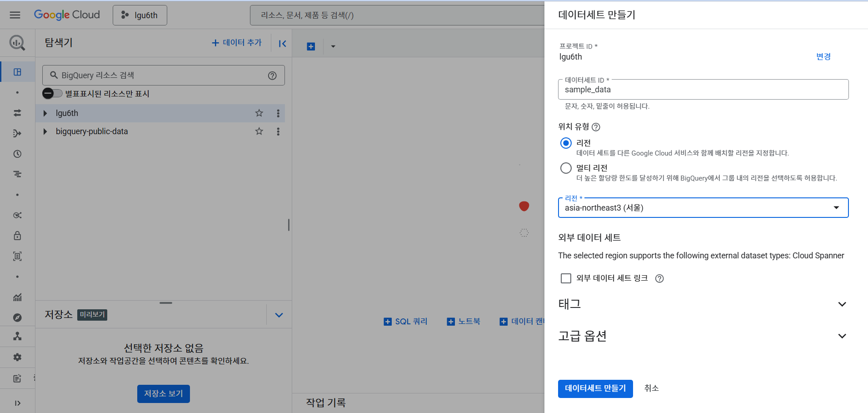Toggle show starred resources only

pyautogui.click(x=52, y=93)
